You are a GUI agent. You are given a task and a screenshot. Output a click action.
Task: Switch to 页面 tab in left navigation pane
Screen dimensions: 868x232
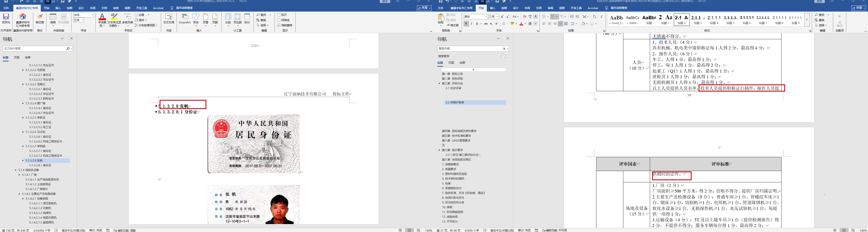(x=17, y=58)
